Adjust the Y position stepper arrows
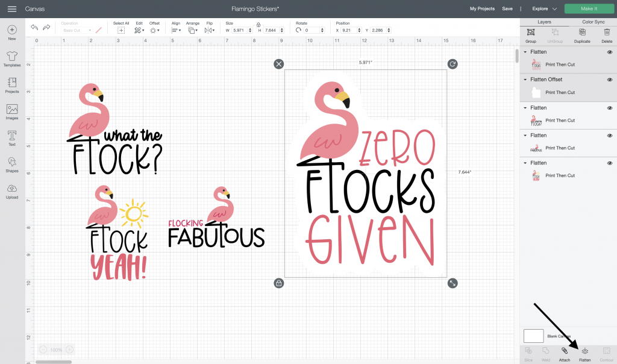 pos(389,30)
